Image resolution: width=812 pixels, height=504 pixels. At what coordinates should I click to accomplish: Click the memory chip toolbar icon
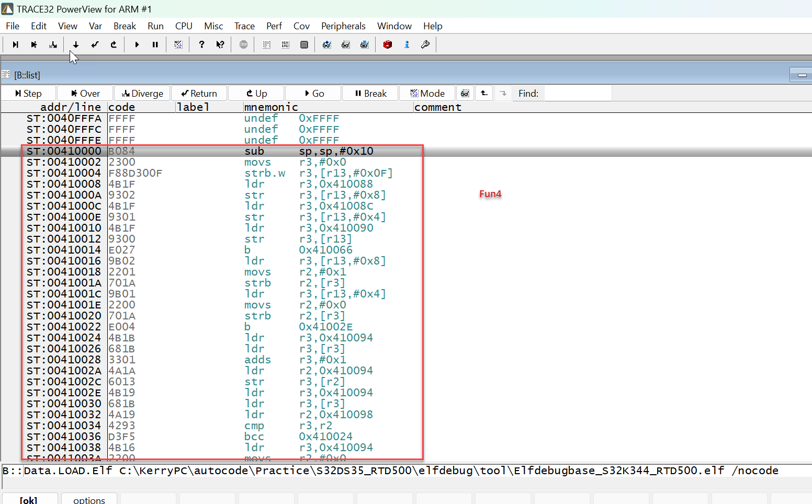[304, 44]
